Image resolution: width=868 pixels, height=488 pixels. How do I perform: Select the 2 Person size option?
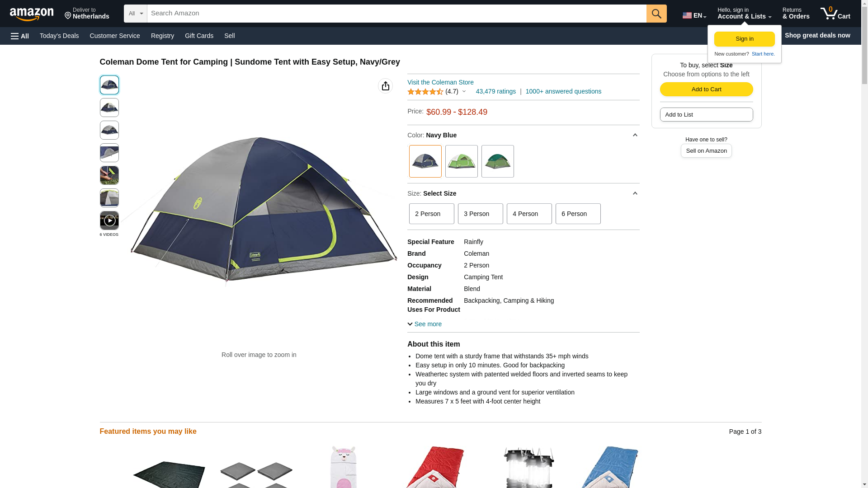click(x=431, y=214)
